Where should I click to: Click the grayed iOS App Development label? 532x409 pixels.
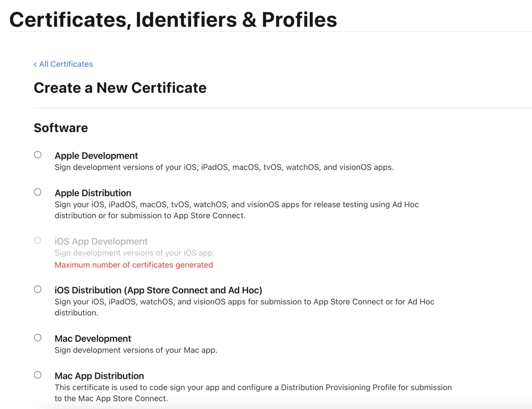point(101,242)
